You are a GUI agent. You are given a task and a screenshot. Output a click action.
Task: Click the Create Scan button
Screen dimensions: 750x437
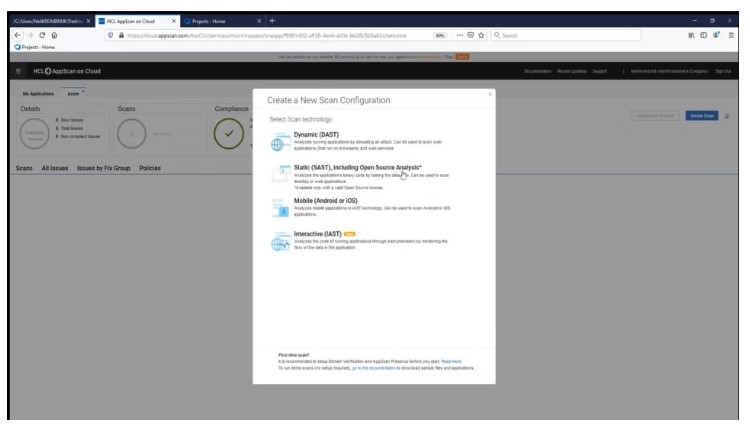click(702, 116)
